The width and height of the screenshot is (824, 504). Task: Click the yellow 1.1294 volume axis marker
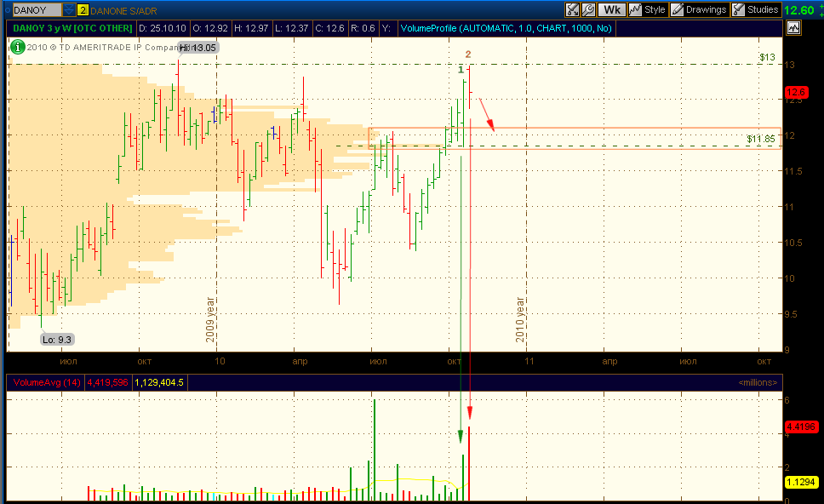(800, 482)
